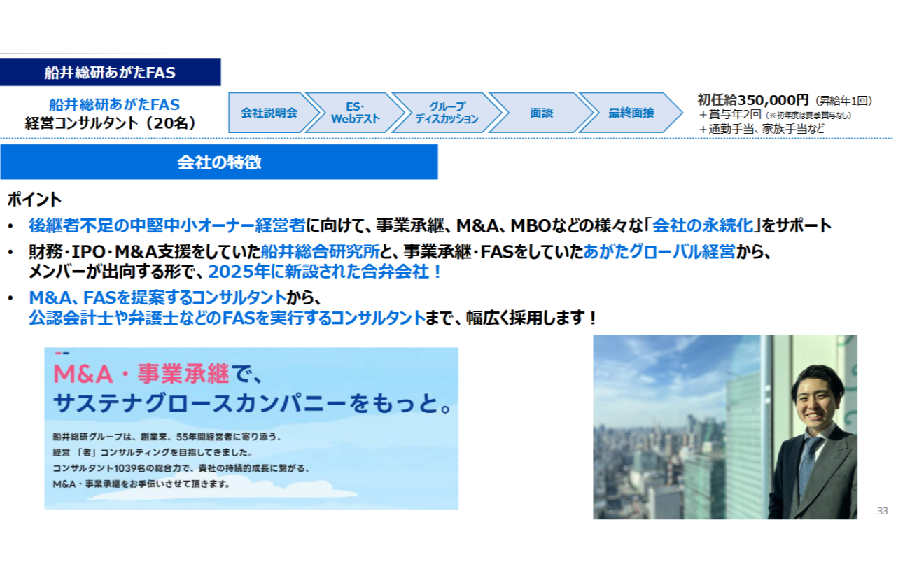903x588 pixels.
Task: Click the 後継者不足の中堅中小オーナー経営者 highlighted text
Action: (167, 225)
